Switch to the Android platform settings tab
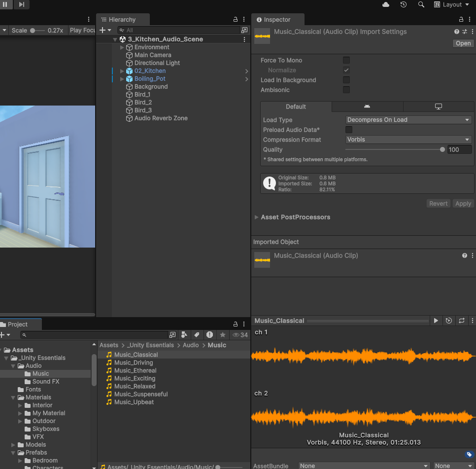This screenshot has width=476, height=469. (367, 107)
